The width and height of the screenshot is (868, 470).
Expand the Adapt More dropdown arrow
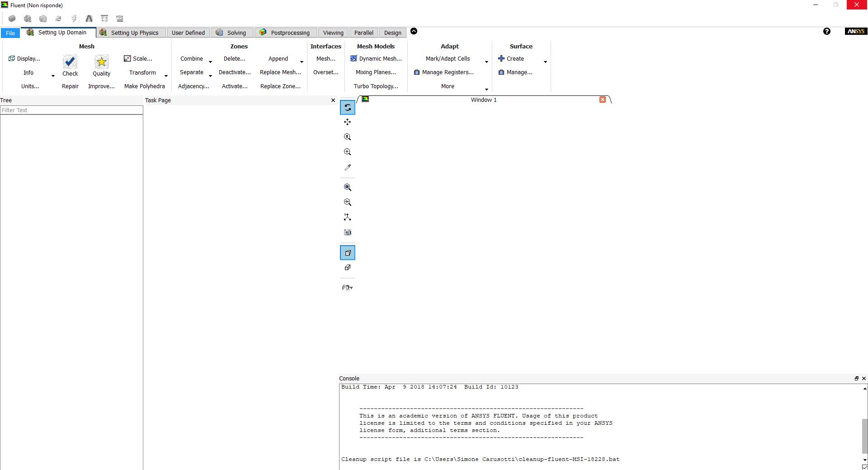(x=486, y=90)
